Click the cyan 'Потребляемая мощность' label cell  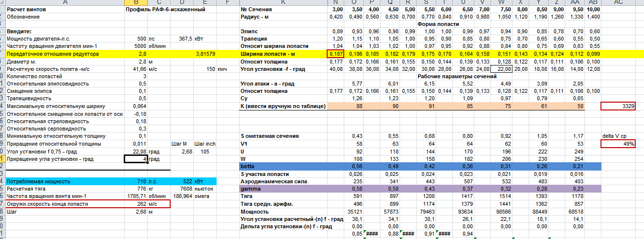[x=64, y=181]
